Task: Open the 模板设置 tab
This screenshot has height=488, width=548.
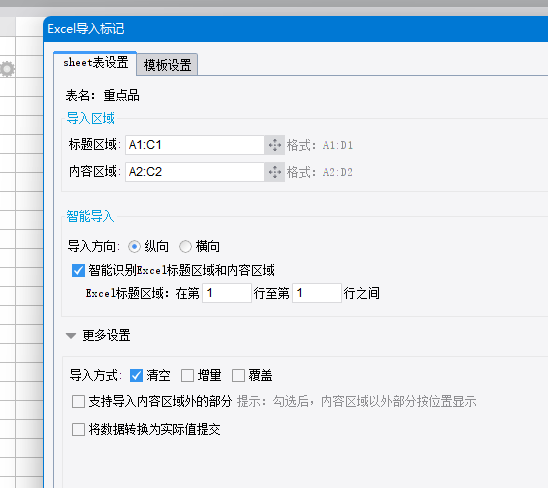Action: click(167, 65)
